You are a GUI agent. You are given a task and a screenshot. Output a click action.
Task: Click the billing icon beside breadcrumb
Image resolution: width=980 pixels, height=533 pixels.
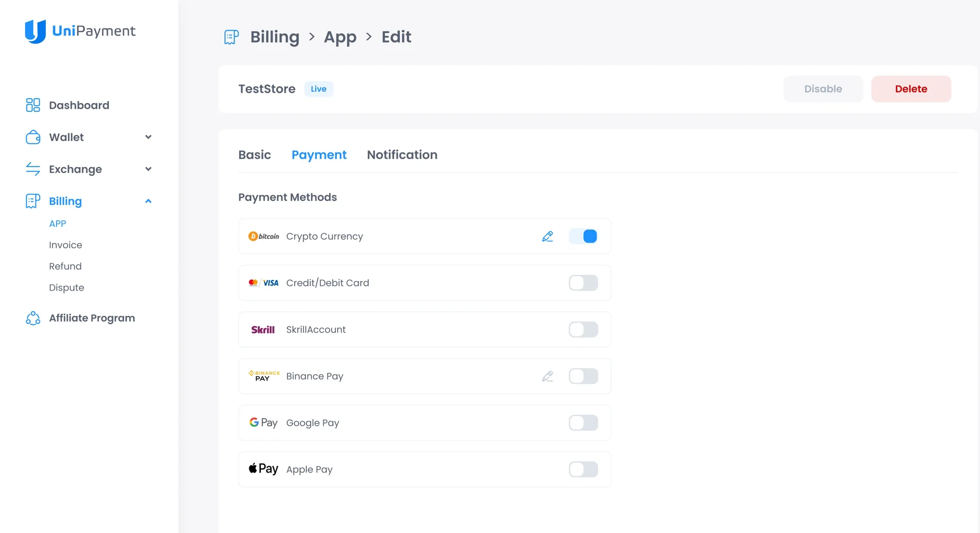coord(231,37)
